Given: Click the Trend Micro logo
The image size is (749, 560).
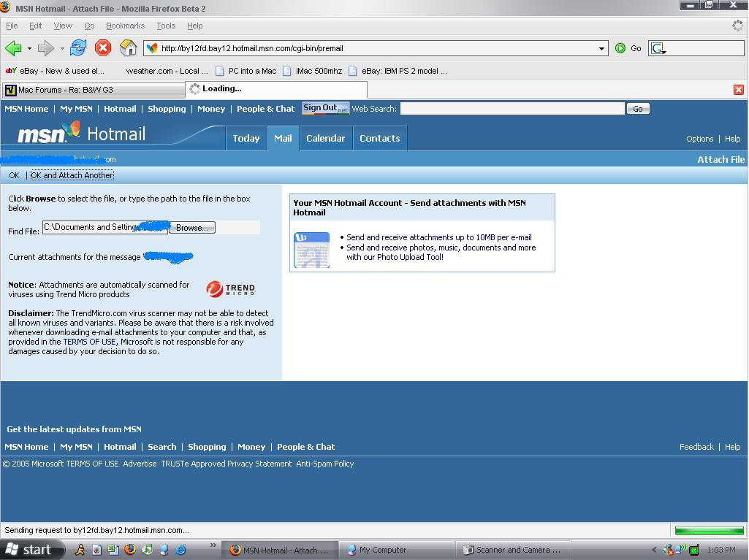Looking at the screenshot, I should (x=231, y=289).
